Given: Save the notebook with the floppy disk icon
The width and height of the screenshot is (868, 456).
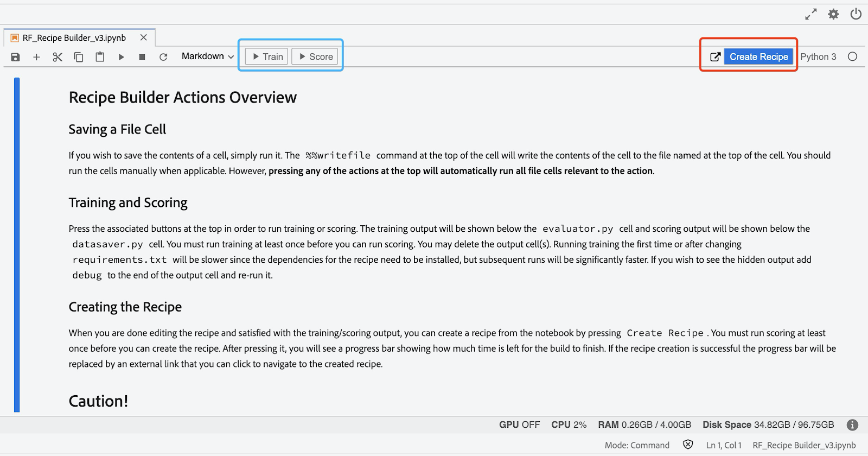Looking at the screenshot, I should pyautogui.click(x=15, y=57).
